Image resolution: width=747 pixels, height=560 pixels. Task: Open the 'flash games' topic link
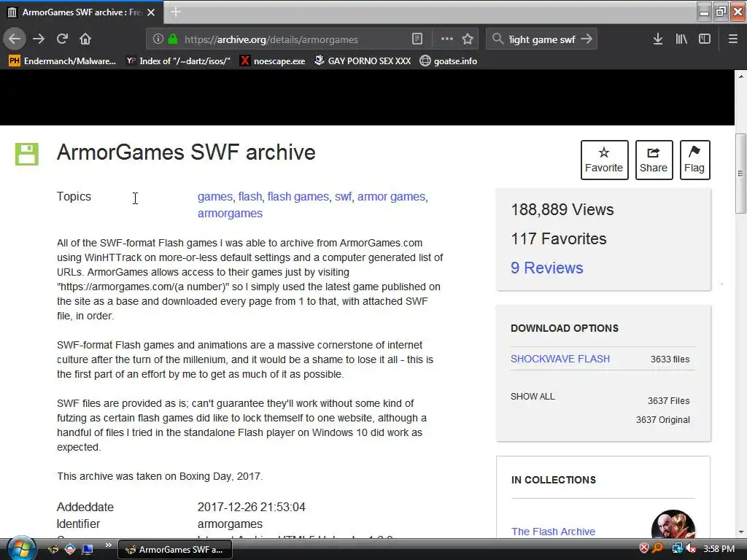coord(298,197)
